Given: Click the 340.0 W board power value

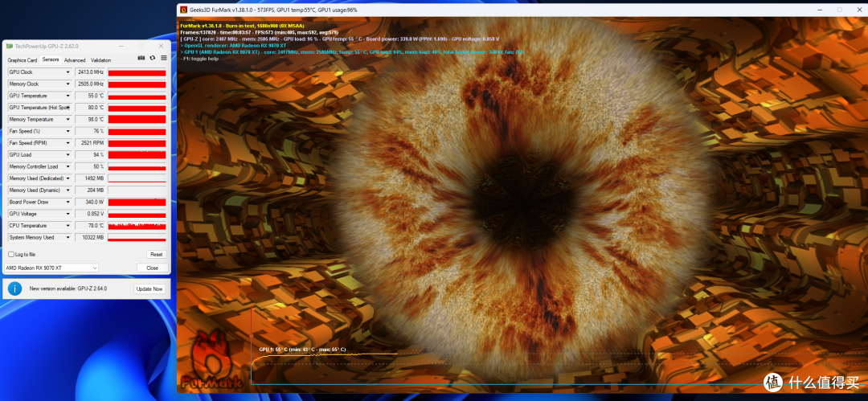Looking at the screenshot, I should click(x=90, y=202).
